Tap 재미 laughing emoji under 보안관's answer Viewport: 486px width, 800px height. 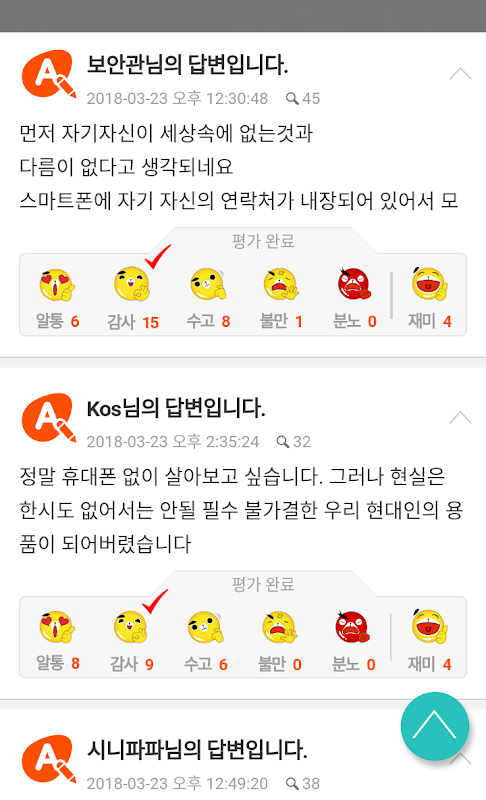[429, 284]
